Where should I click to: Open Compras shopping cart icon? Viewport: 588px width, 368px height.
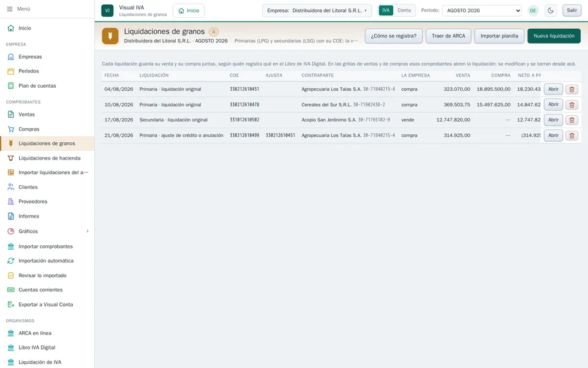click(x=11, y=129)
